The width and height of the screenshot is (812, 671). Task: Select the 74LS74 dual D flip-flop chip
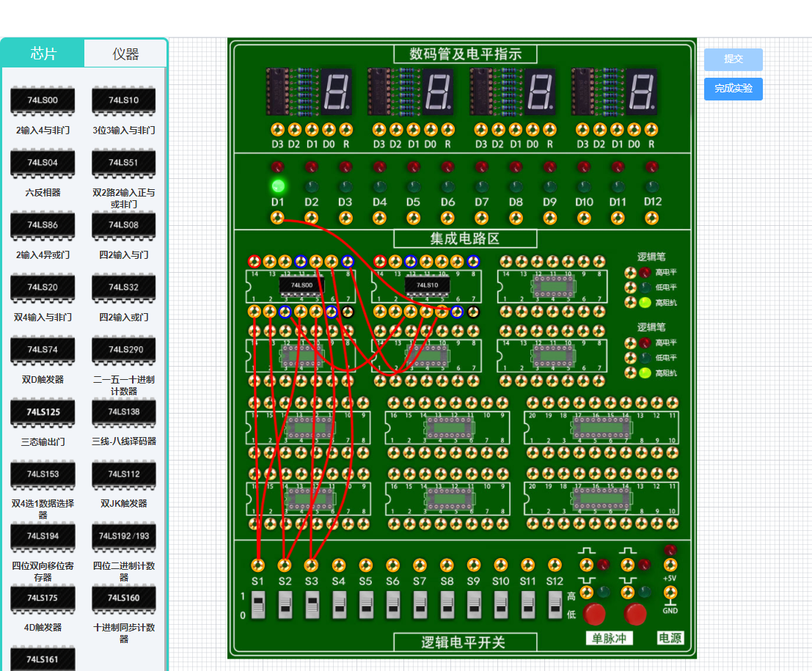coord(43,350)
